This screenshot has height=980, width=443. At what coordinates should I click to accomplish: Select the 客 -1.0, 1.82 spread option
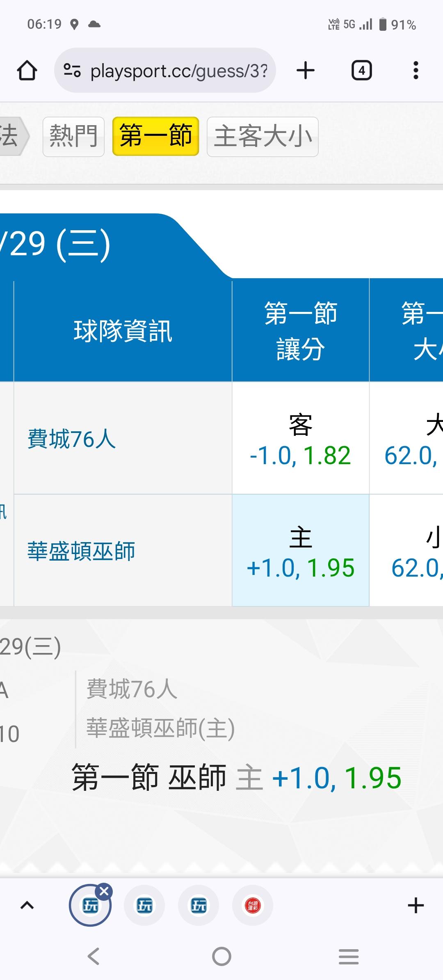pyautogui.click(x=300, y=438)
